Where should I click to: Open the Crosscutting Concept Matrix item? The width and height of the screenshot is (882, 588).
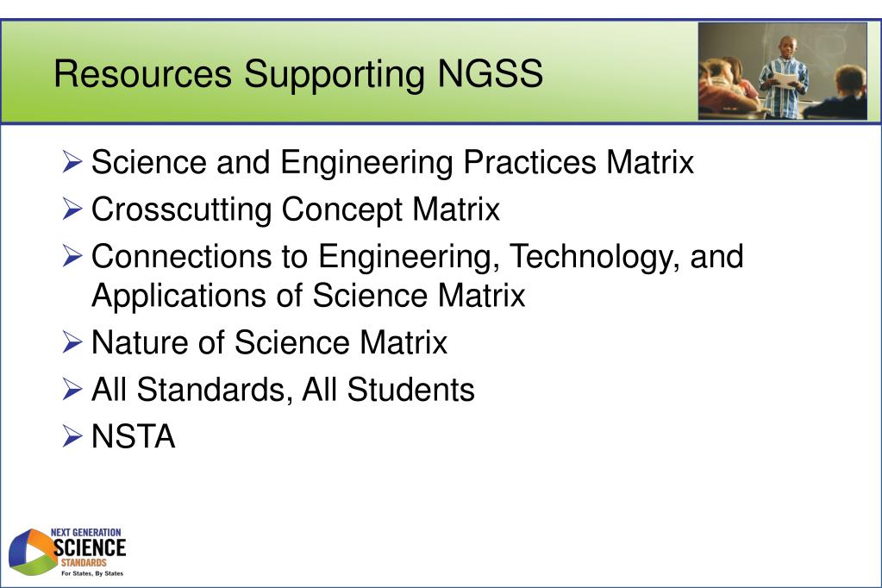pyautogui.click(x=296, y=210)
